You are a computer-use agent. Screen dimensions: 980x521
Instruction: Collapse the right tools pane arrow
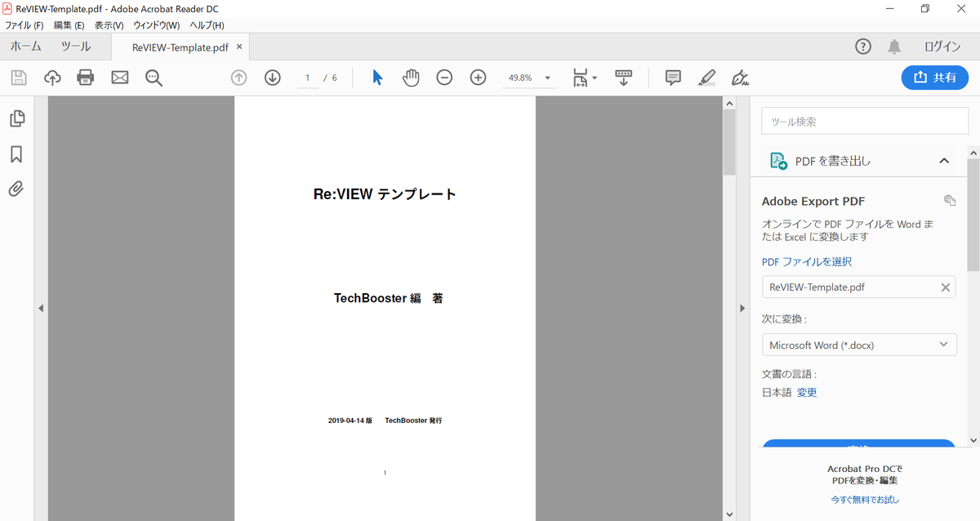(x=742, y=308)
